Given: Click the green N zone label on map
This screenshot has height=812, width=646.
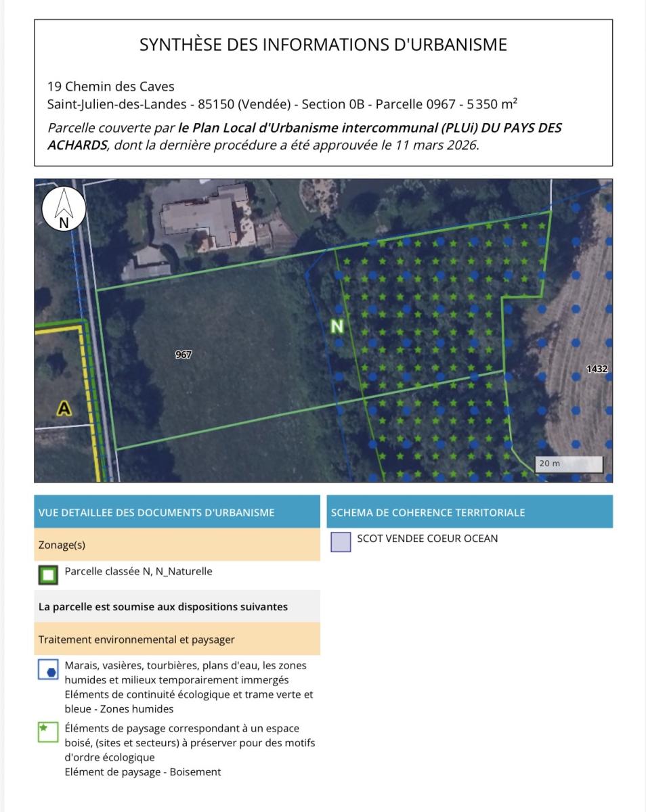Looking at the screenshot, I should click(x=337, y=327).
